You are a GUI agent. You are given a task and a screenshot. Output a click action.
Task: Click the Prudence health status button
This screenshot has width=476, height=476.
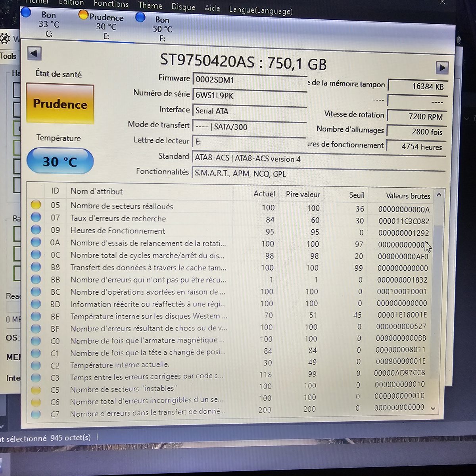pos(60,104)
